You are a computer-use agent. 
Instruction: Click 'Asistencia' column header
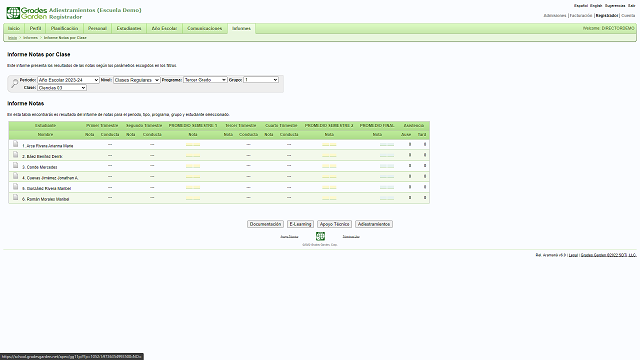click(x=414, y=125)
